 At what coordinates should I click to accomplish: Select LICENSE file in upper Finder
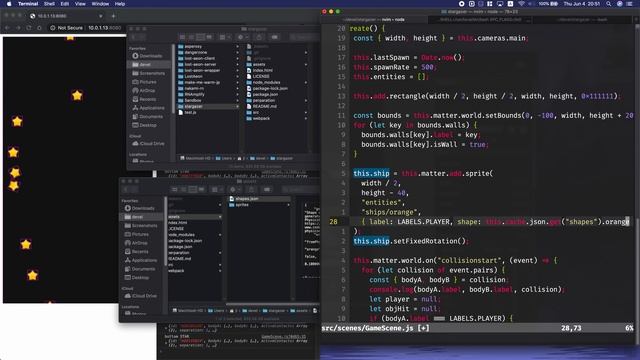258,76
